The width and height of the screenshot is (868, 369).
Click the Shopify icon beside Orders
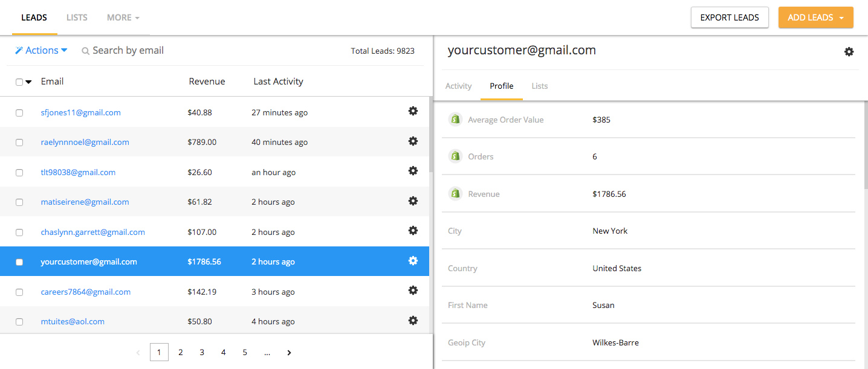[455, 156]
